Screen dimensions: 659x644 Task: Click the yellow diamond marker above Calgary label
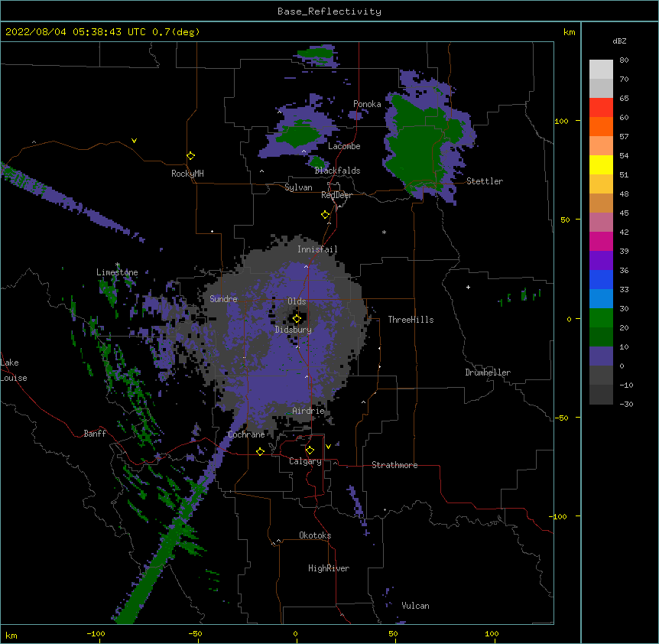[310, 450]
